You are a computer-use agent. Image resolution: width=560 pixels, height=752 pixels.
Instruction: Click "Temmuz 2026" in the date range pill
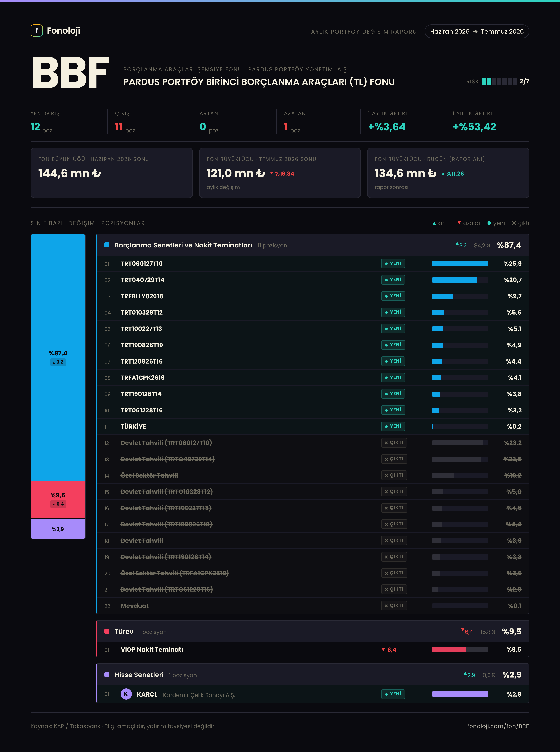[x=502, y=32]
